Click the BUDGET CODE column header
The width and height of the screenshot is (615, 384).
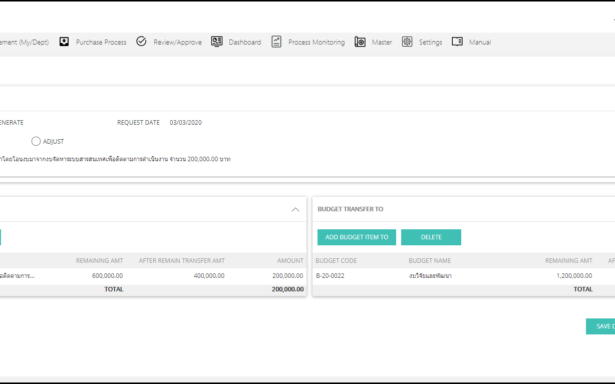pos(336,260)
